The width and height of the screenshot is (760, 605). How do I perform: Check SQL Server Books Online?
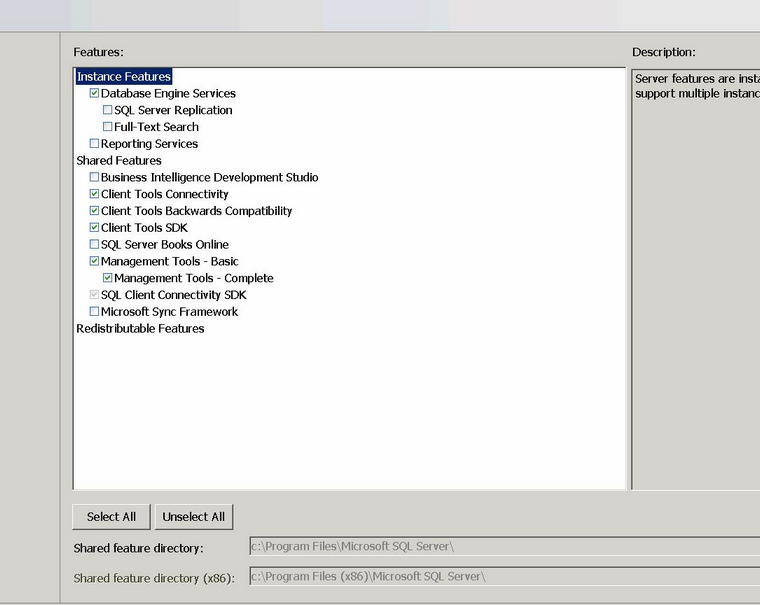pyautogui.click(x=95, y=244)
